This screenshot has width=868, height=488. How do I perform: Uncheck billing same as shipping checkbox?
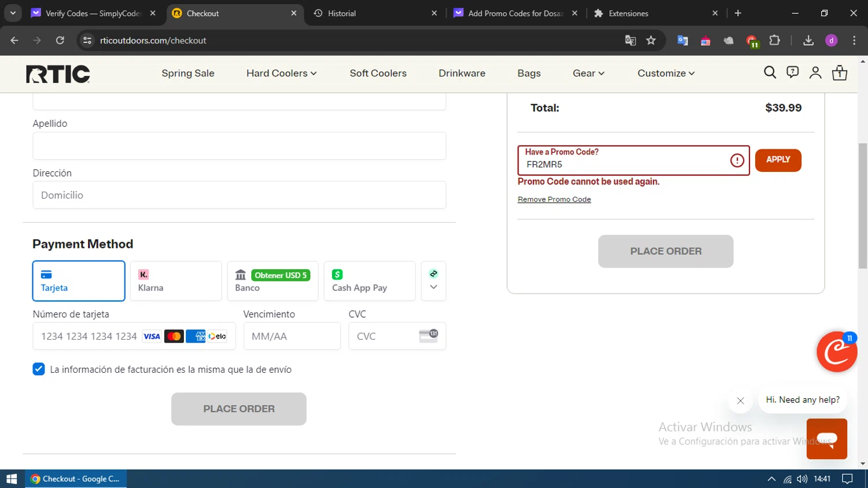[x=39, y=369]
